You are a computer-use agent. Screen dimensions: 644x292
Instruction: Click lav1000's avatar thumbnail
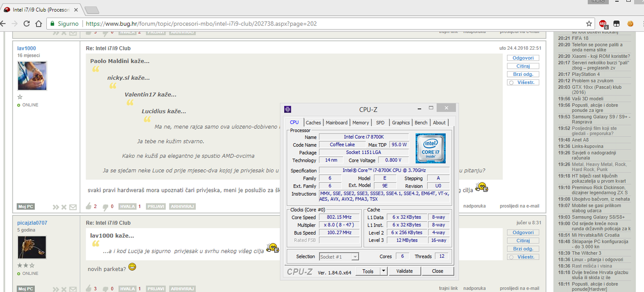coord(32,76)
